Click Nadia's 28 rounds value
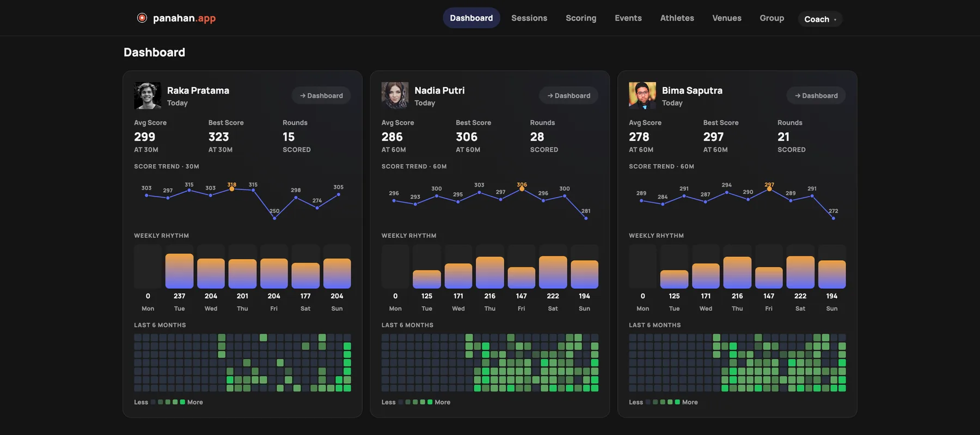This screenshot has height=435, width=980. point(537,137)
